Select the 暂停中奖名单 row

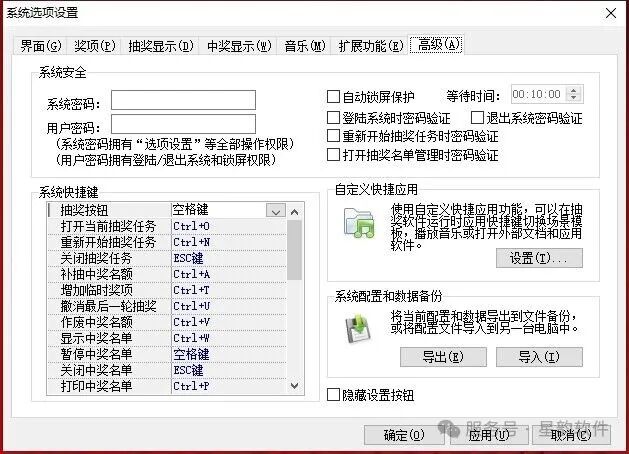tap(167, 355)
